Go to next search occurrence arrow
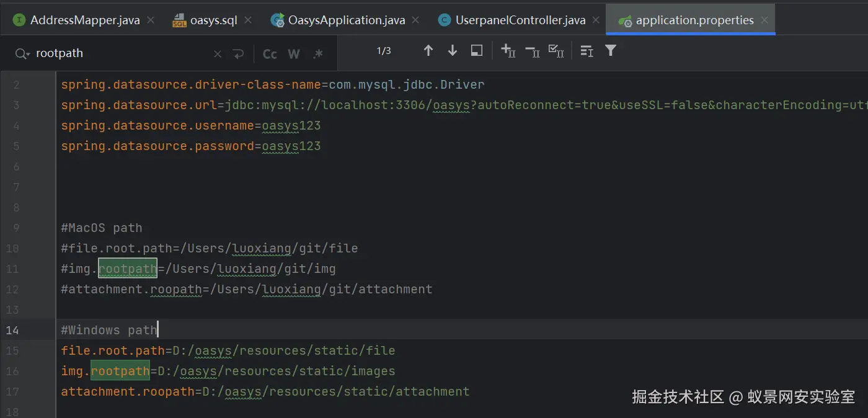The image size is (868, 418). 453,51
